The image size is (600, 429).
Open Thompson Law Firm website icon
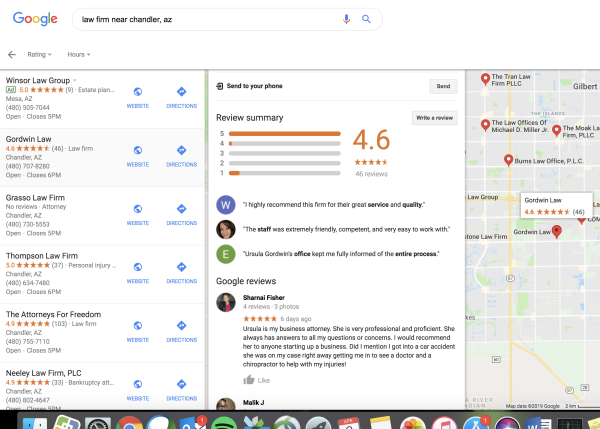[x=138, y=267]
